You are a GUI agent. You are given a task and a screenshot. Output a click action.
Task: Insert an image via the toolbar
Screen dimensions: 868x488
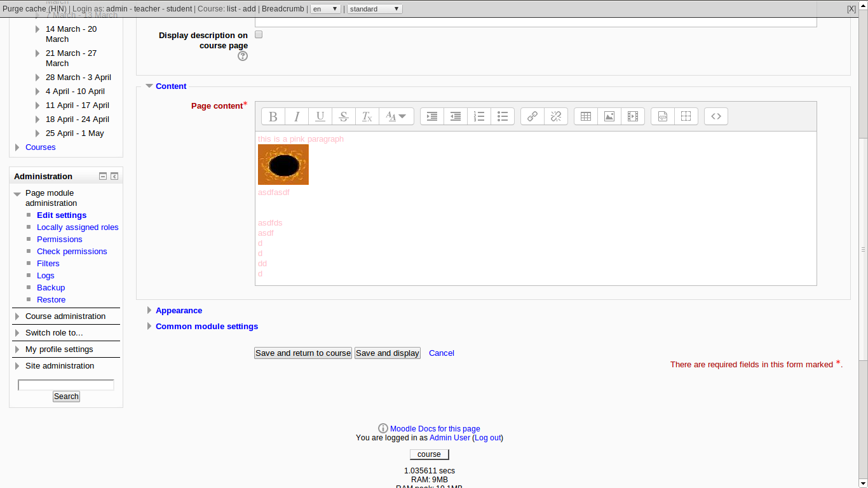609,116
